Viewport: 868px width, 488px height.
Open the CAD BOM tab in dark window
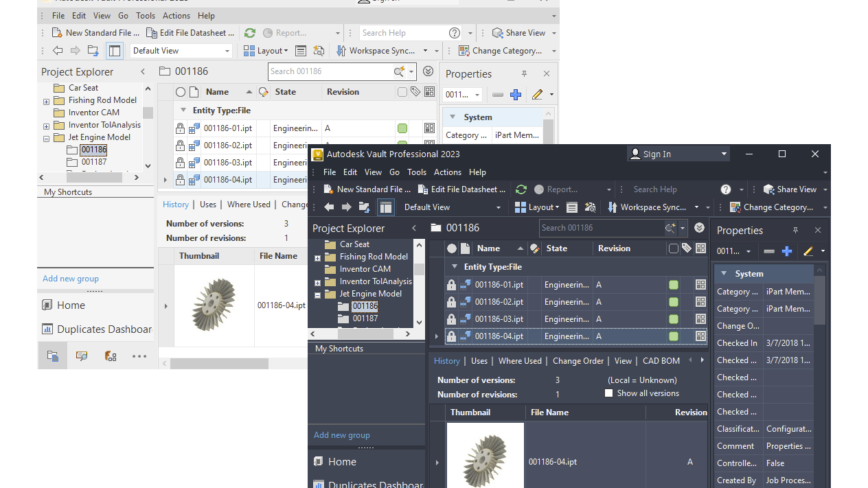[661, 361]
